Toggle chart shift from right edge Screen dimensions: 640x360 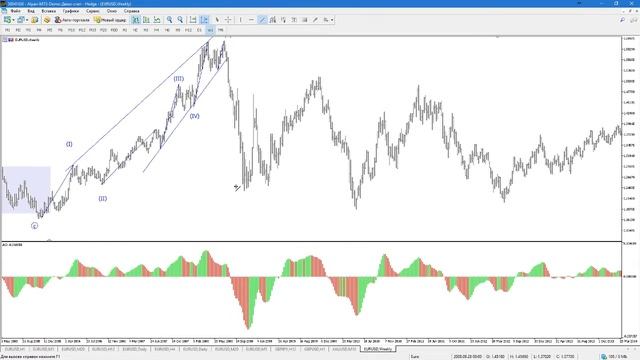[204, 20]
